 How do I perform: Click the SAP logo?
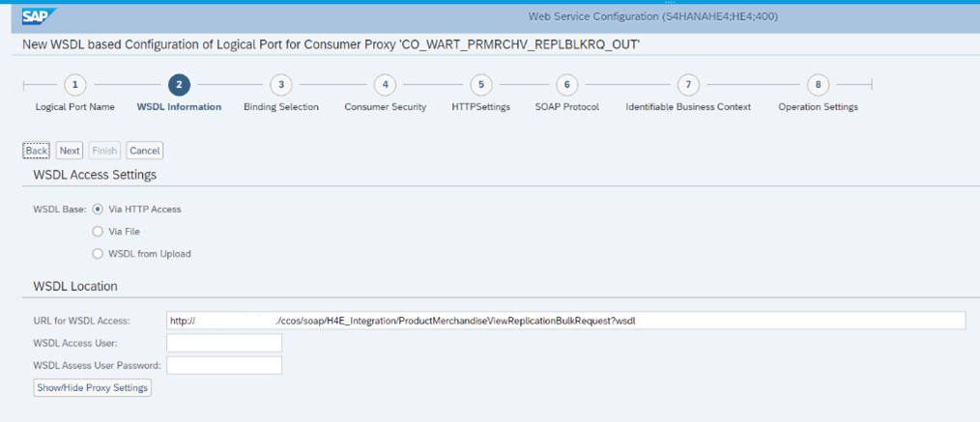[x=40, y=16]
